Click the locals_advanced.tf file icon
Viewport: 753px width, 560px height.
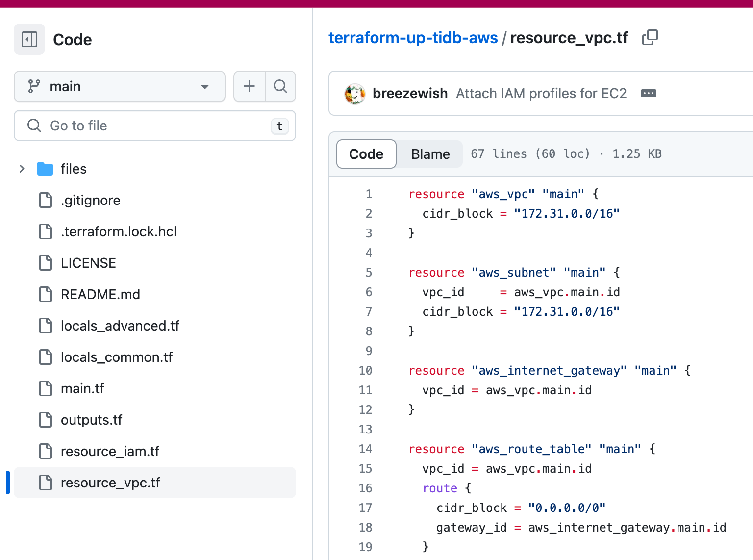(x=46, y=326)
